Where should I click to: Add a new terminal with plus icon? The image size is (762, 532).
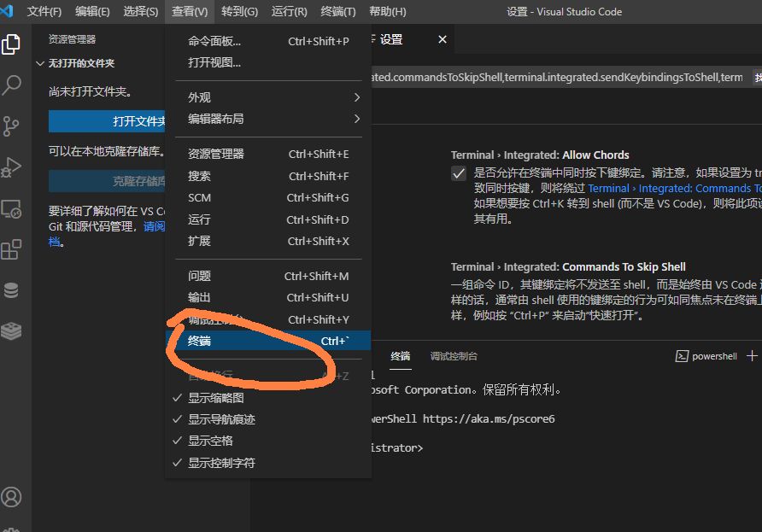click(x=752, y=355)
